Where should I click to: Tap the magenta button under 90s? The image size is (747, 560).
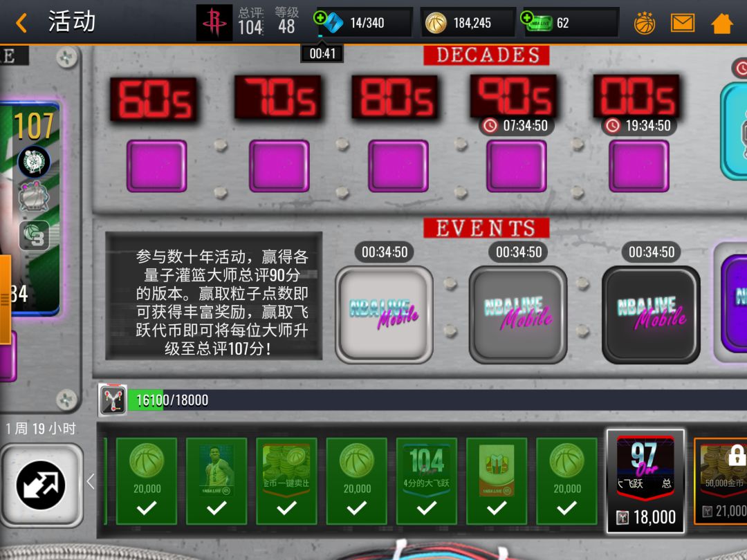(x=517, y=166)
